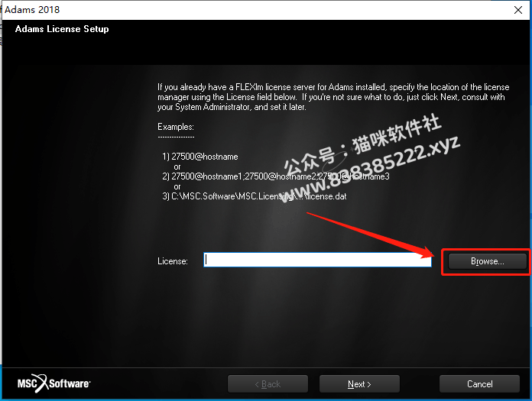Select the '1) 27500@hostname' example text
The height and width of the screenshot is (401, 532).
point(199,157)
